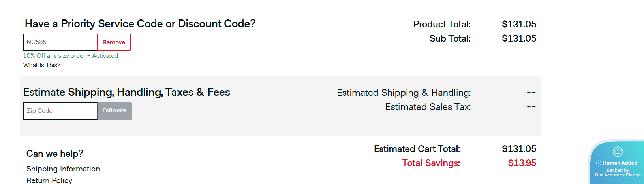The height and width of the screenshot is (184, 644).
Task: Click the Priority Service Code heading
Action: [x=140, y=24]
